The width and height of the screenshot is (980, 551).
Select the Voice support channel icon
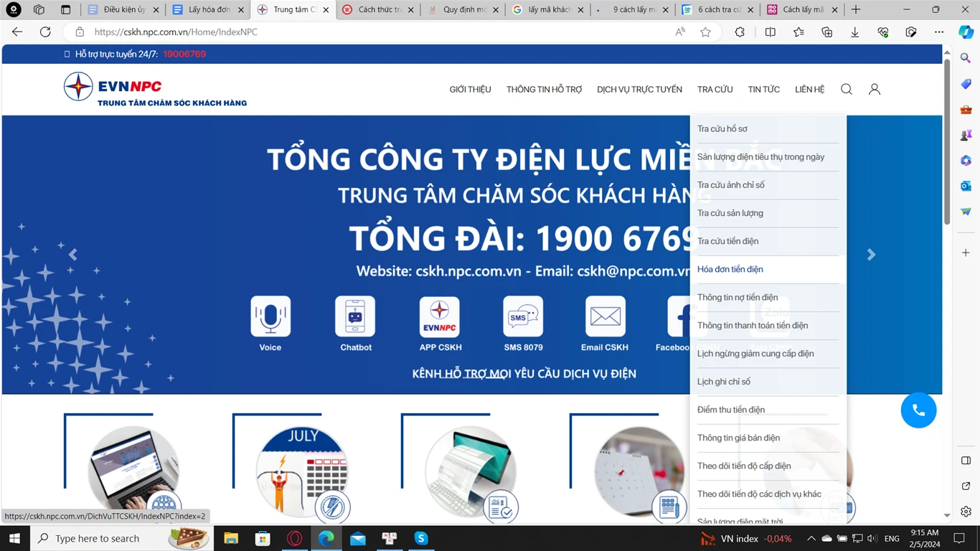270,316
